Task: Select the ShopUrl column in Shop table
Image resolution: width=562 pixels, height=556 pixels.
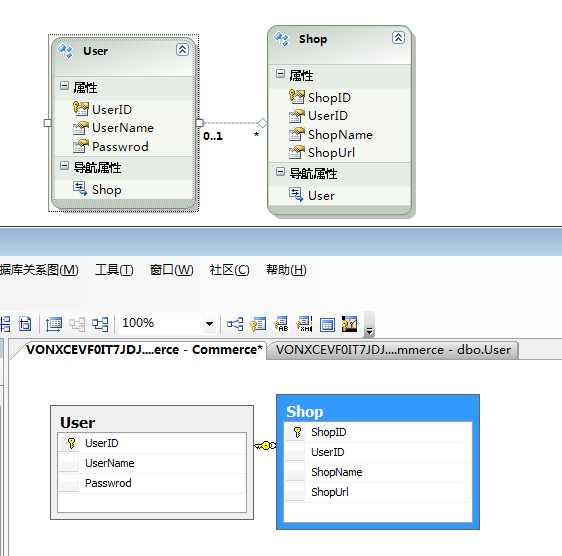Action: pyautogui.click(x=330, y=492)
